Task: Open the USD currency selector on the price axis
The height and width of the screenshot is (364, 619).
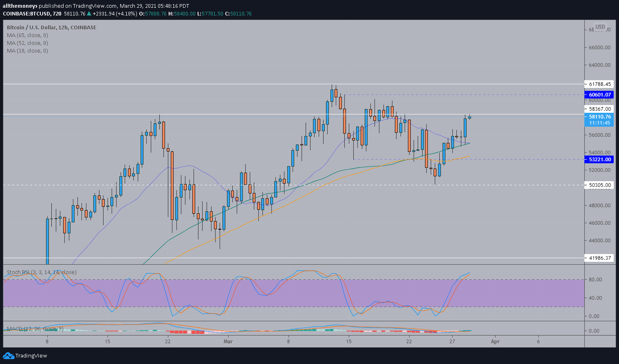Action: point(600,27)
